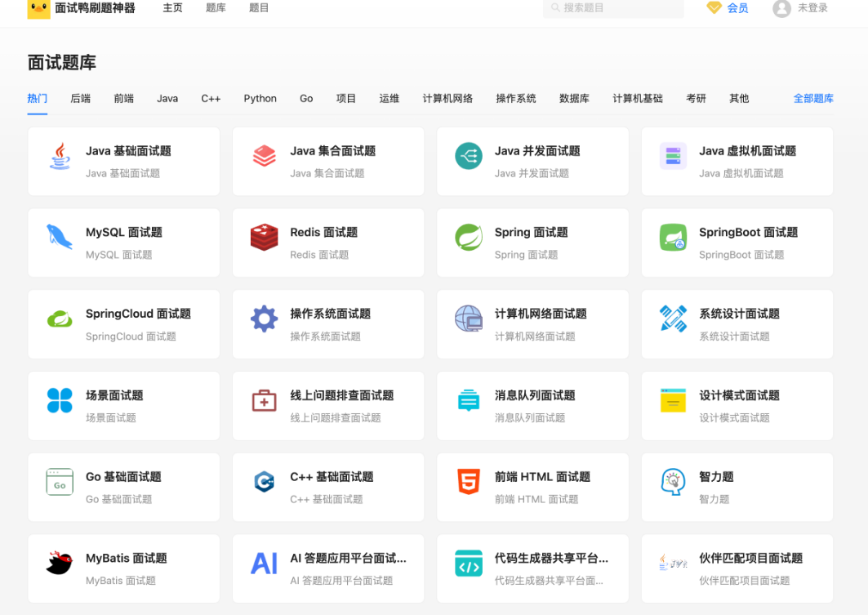Click the search magnifier icon
Image resolution: width=868 pixels, height=615 pixels.
555,7
